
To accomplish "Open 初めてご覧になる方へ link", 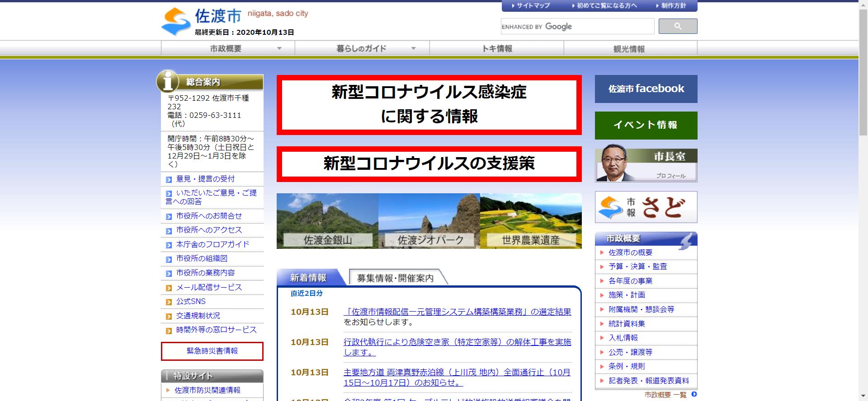I will pos(604,6).
